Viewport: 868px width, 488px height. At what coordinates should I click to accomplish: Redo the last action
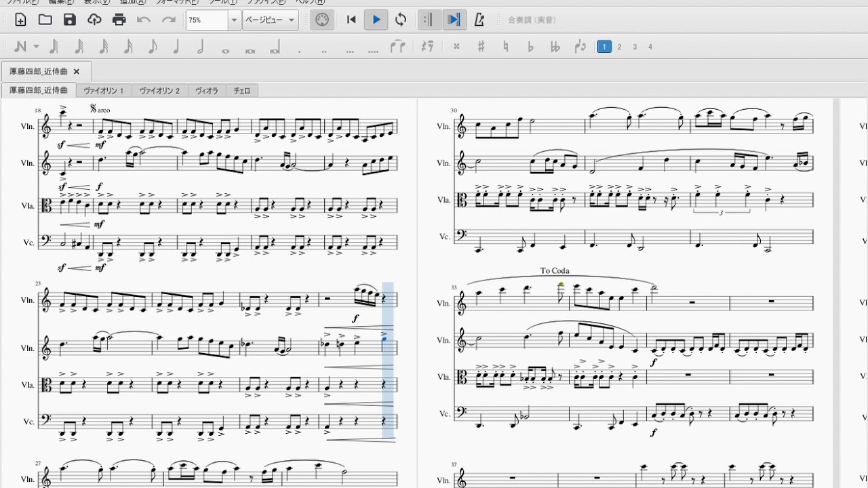169,20
